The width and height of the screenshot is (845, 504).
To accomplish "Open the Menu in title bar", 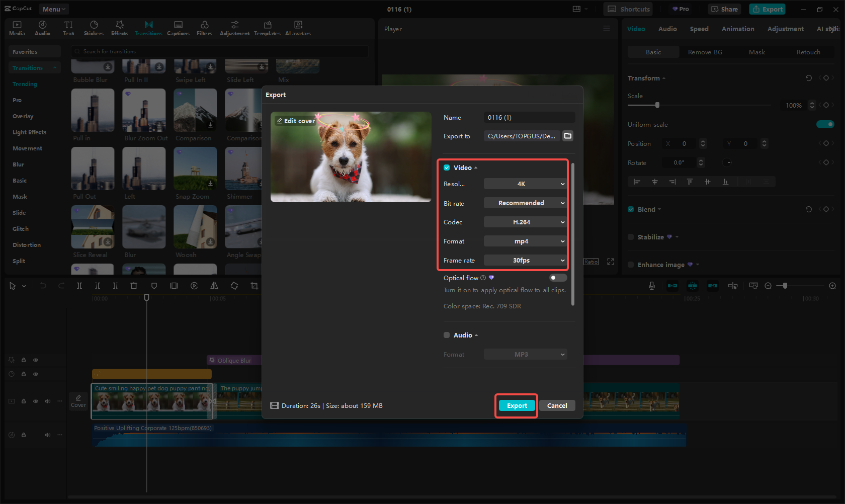I will click(x=54, y=9).
